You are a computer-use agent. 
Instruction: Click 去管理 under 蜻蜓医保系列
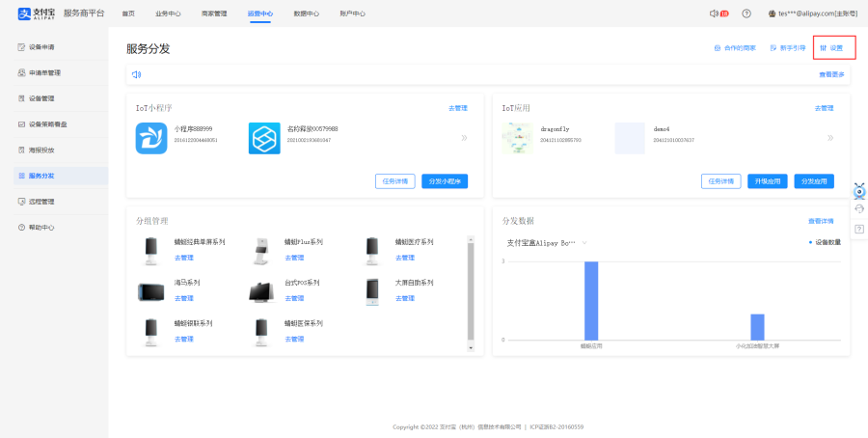tap(294, 339)
